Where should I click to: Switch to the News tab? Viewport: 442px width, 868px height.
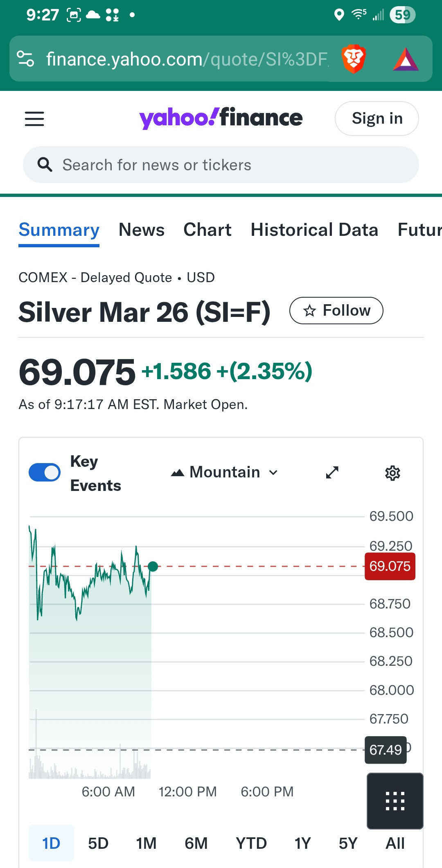142,230
